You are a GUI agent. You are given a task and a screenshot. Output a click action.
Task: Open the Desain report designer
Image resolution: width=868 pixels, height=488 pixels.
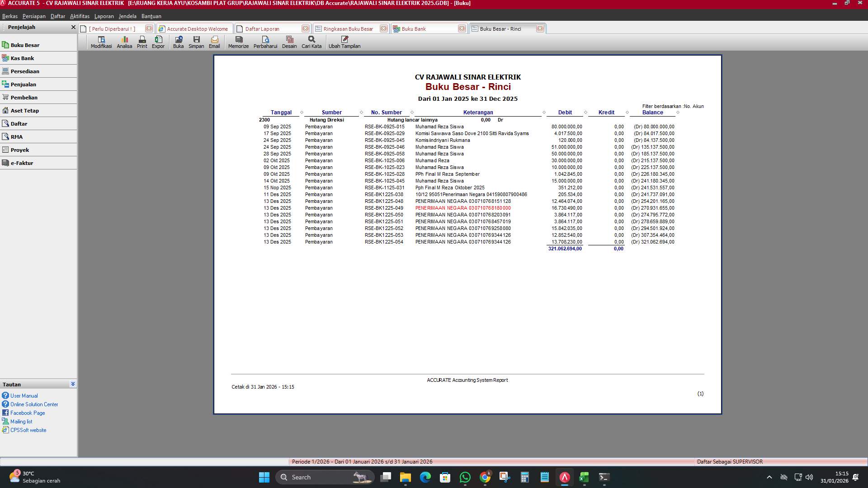tap(289, 42)
